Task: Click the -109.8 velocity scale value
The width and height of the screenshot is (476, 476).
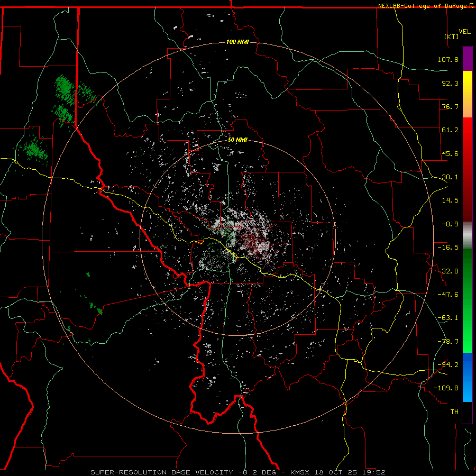Action: pos(446,388)
